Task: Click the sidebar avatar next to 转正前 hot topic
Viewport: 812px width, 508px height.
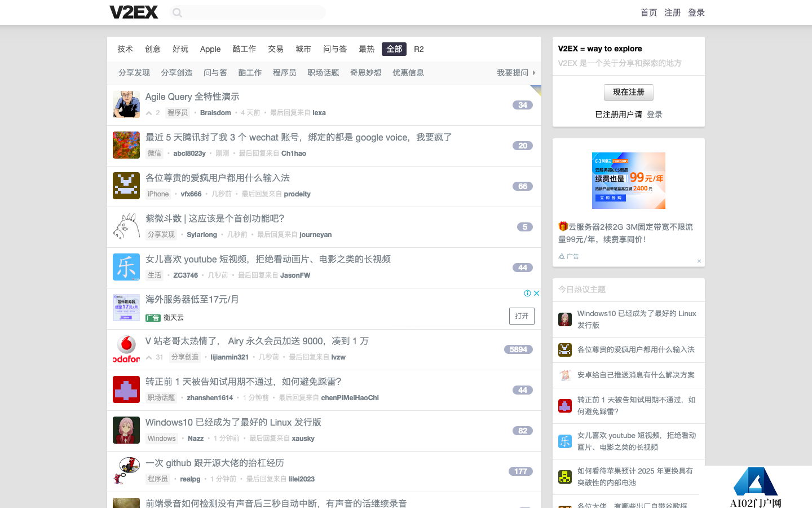Action: 565,406
